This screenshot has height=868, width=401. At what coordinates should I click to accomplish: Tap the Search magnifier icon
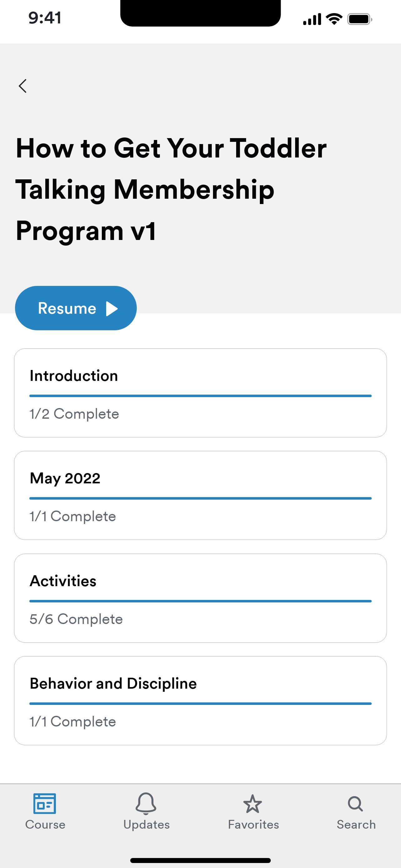coord(355,804)
